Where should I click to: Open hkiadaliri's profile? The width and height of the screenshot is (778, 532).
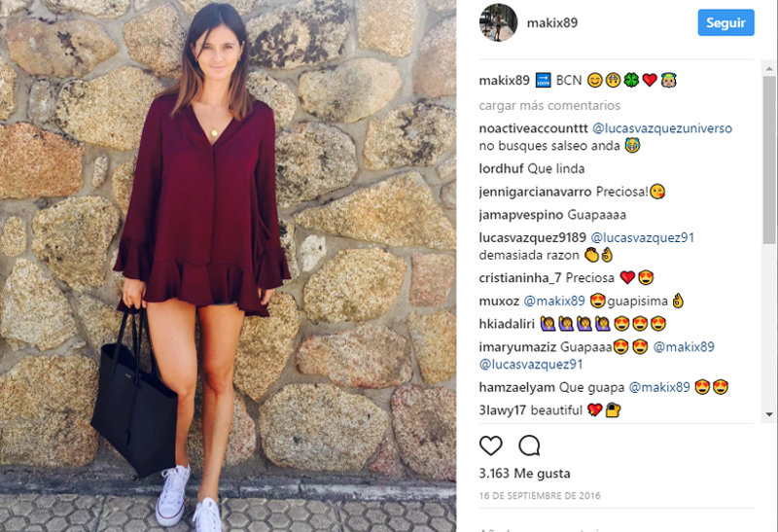pyautogui.click(x=507, y=324)
